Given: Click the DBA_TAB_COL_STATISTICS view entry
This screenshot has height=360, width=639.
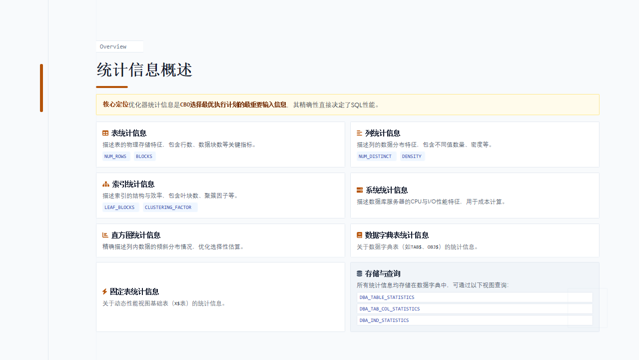Looking at the screenshot, I should coord(475,309).
